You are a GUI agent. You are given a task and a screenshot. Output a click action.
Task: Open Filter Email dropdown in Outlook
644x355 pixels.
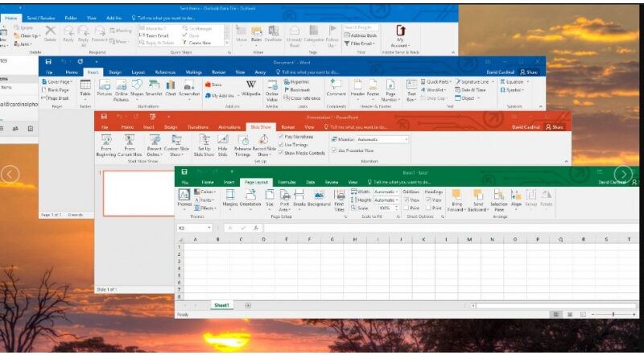(359, 43)
